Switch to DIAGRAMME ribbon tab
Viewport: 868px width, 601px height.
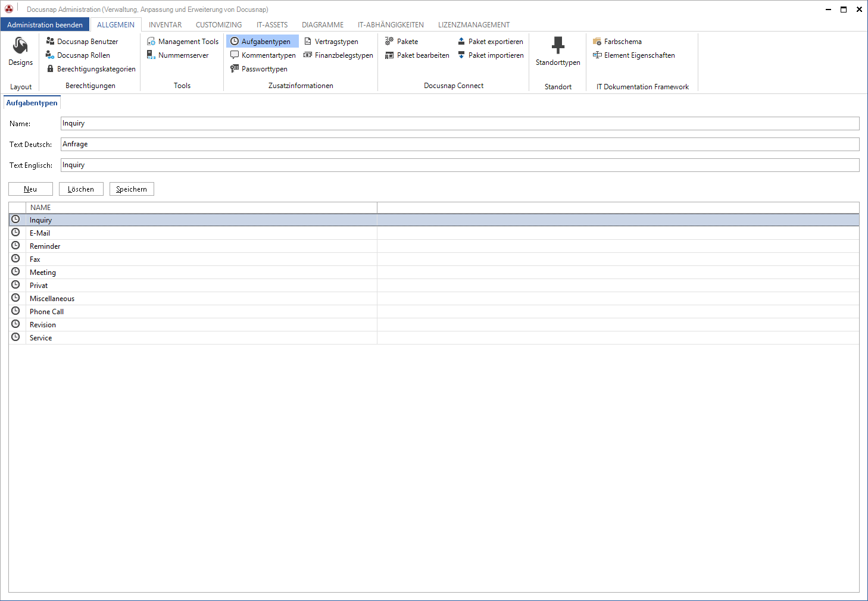pos(323,24)
